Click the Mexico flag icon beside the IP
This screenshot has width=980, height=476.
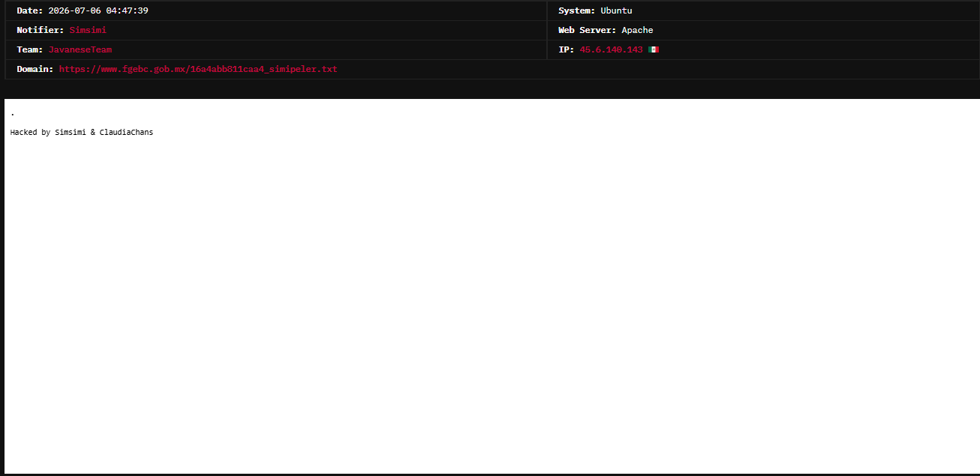pos(653,49)
